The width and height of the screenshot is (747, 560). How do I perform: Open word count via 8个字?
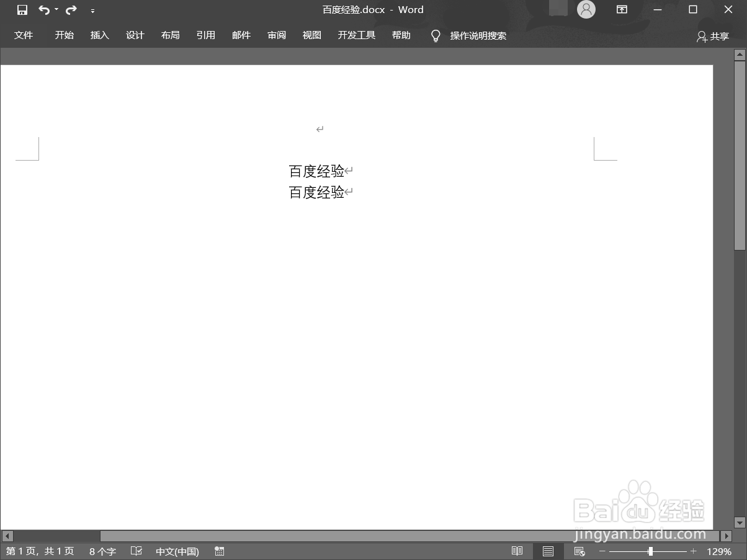pos(102,551)
